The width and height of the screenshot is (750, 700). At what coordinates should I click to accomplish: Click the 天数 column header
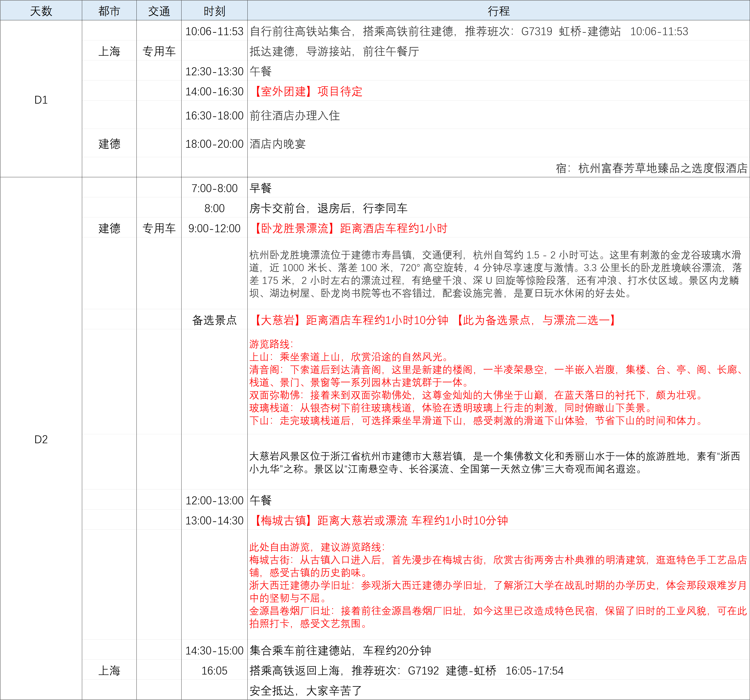[x=41, y=11]
